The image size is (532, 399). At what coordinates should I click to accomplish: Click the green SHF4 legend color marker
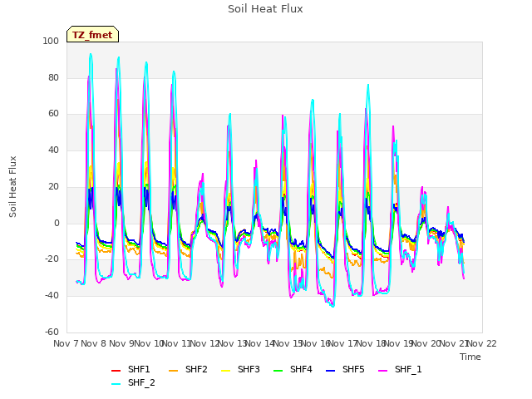278,370
